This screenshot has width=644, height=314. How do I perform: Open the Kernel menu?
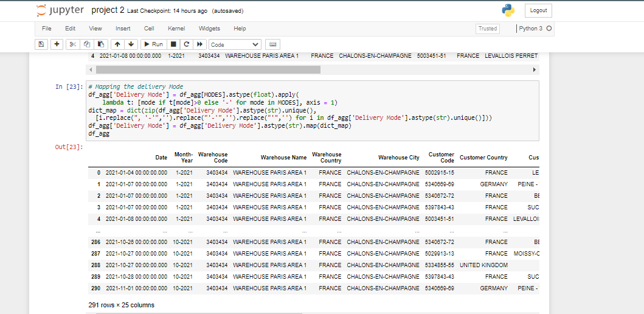[176, 29]
